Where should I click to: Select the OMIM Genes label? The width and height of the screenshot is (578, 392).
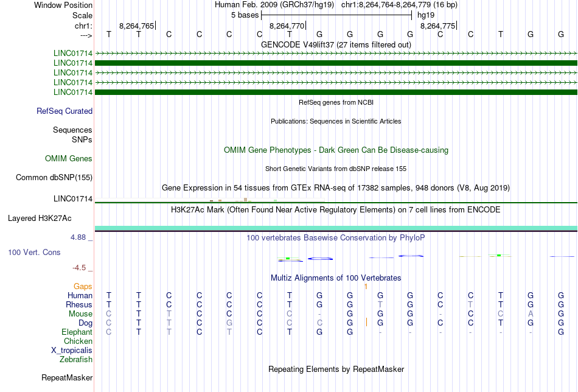pyautogui.click(x=69, y=159)
